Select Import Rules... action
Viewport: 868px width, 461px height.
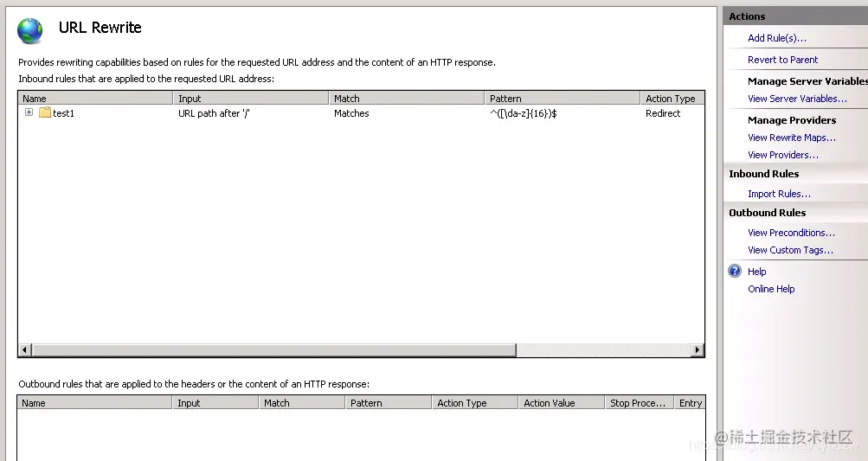tap(779, 194)
